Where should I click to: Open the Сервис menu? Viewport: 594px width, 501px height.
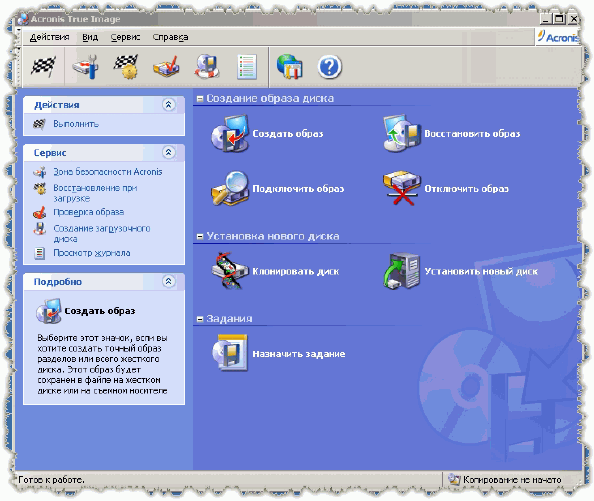(125, 37)
